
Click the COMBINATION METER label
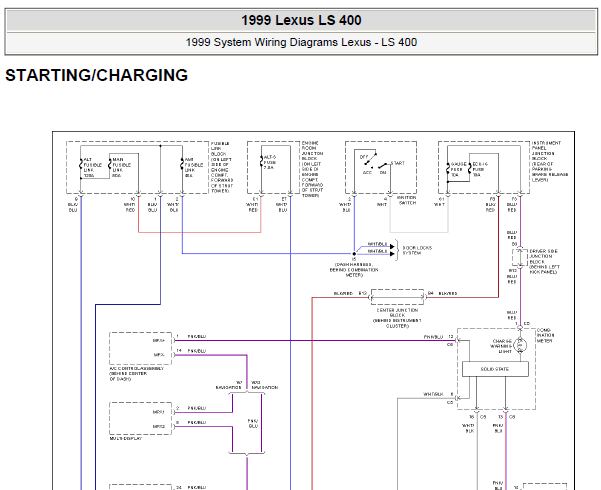click(x=544, y=335)
